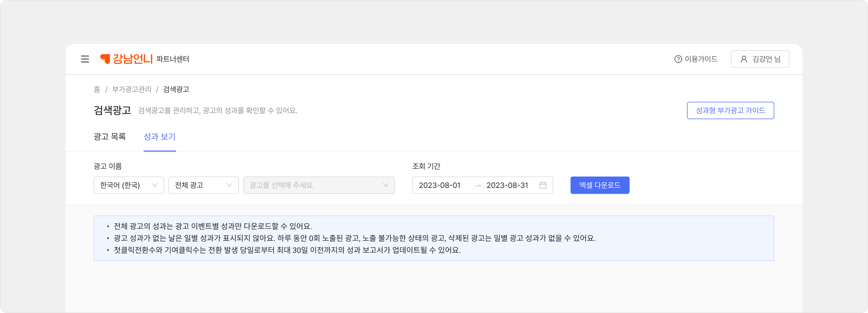
Task: Click the 검색광고 page heading
Action: click(112, 110)
